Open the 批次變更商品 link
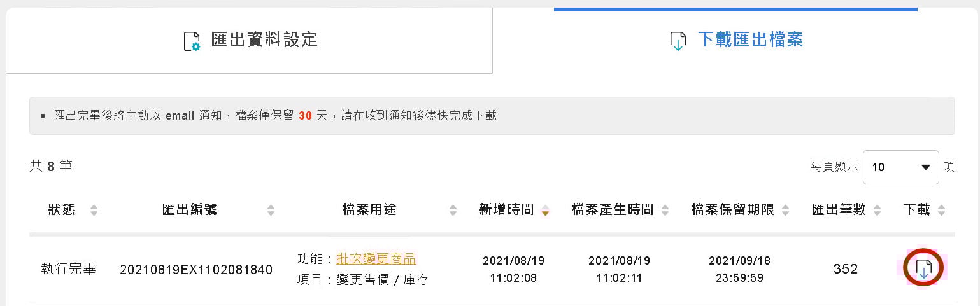 pos(376,258)
